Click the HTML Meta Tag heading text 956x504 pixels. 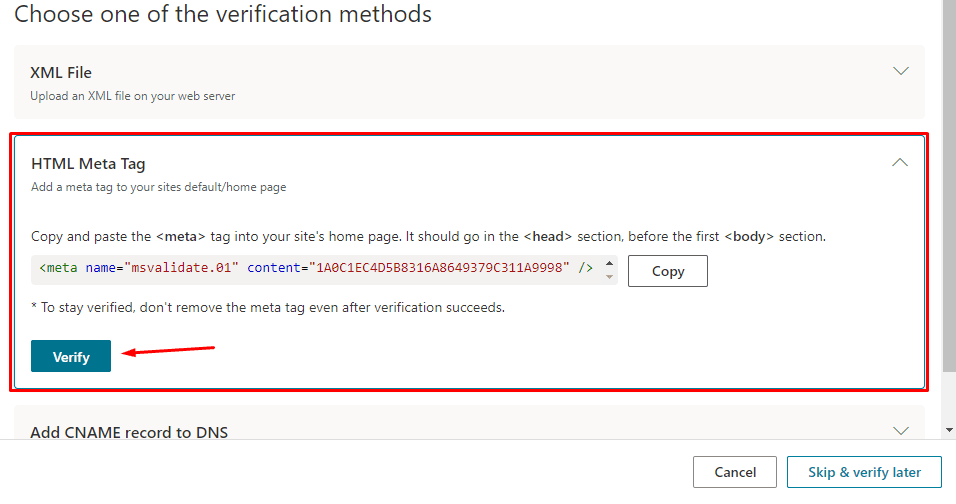[89, 163]
